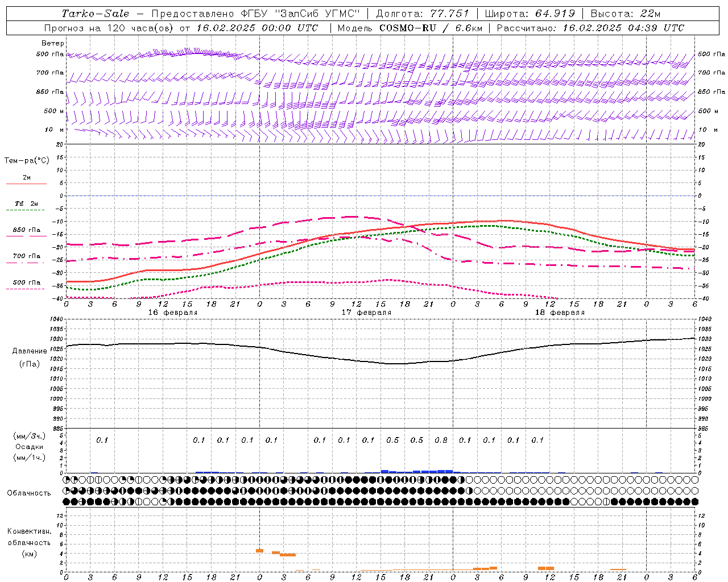Click the 'Модель COSMO-RU / 6.6км' text
The width and height of the screenshot is (728, 582).
409,28
